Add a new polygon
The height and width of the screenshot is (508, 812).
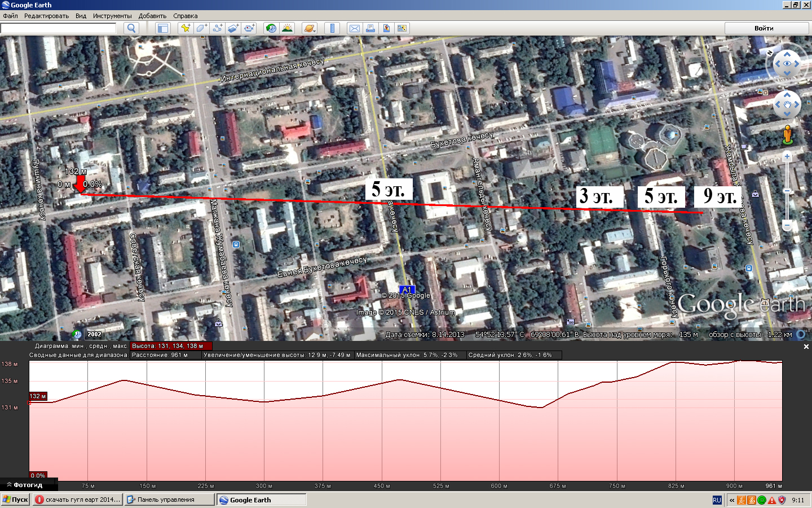click(201, 28)
